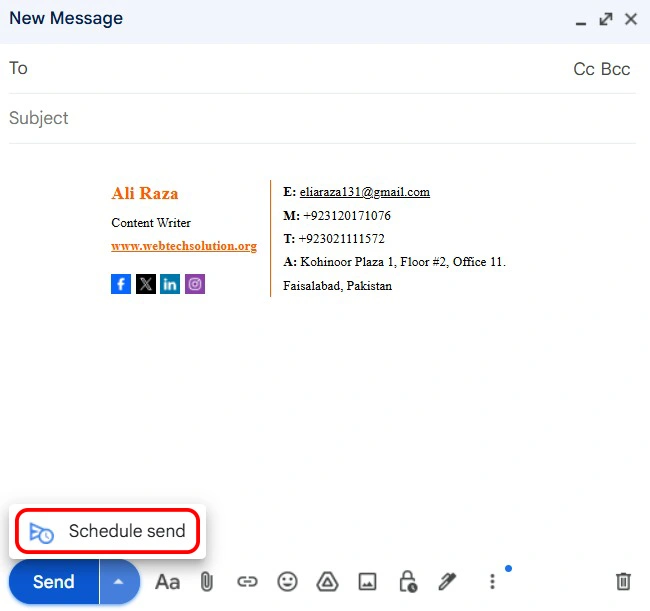Click mobile number +923120171076
This screenshot has height=611, width=650.
click(x=347, y=216)
